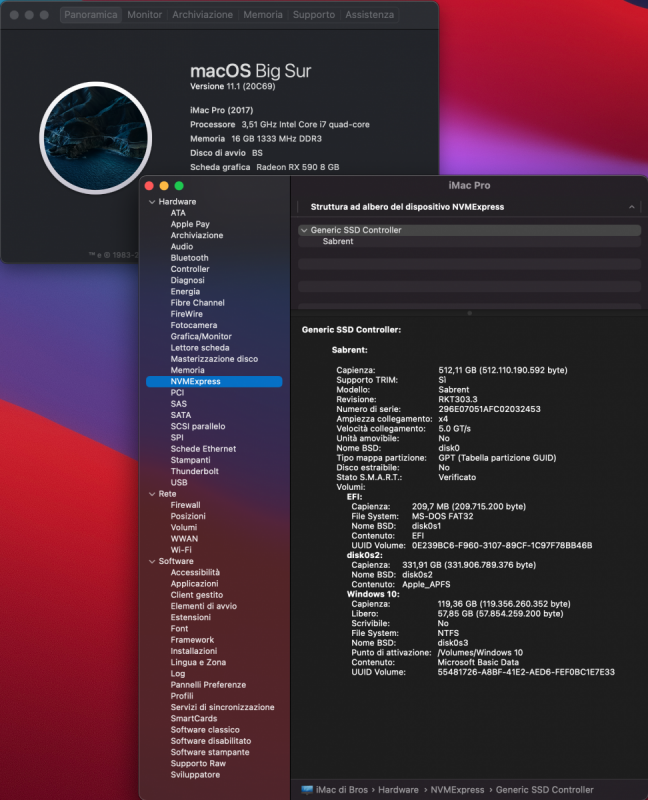The height and width of the screenshot is (800, 648).
Task: Show Elementi di avvio list
Action: point(204,606)
